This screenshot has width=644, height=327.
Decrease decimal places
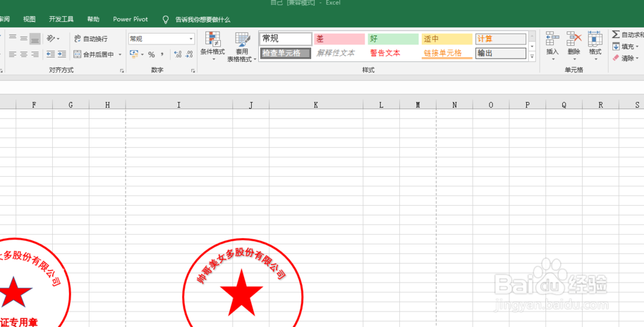(189, 54)
